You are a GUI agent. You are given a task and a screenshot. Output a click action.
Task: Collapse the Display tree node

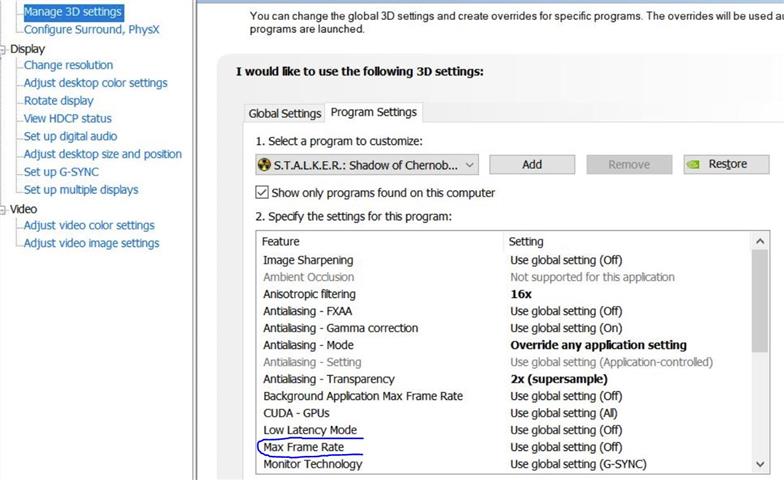tap(3, 50)
